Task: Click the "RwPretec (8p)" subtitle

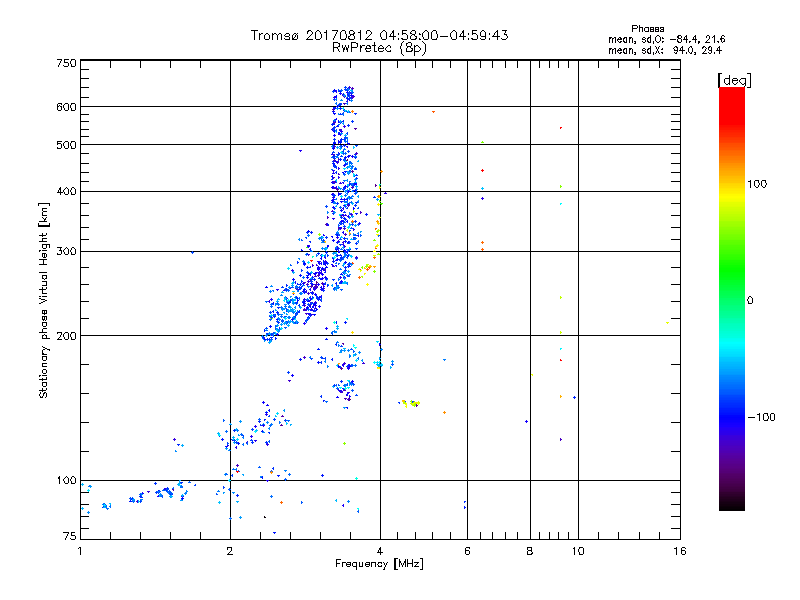Action: [x=379, y=48]
